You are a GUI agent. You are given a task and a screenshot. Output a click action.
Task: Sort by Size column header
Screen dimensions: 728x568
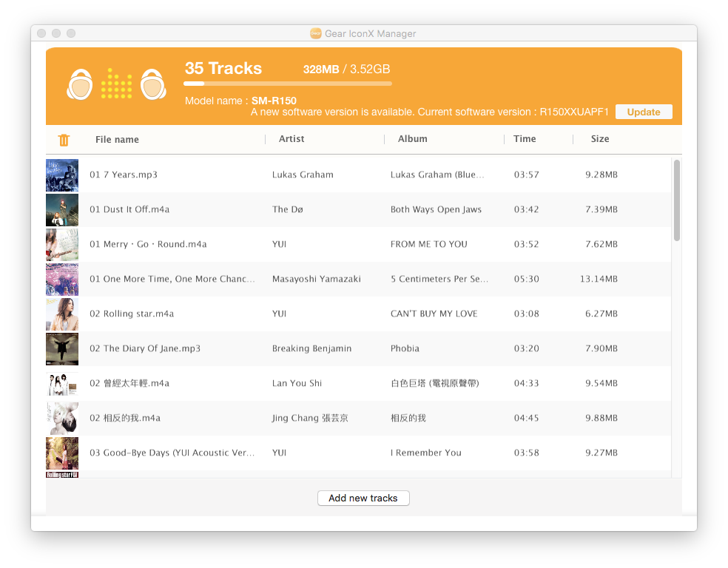[x=600, y=139]
